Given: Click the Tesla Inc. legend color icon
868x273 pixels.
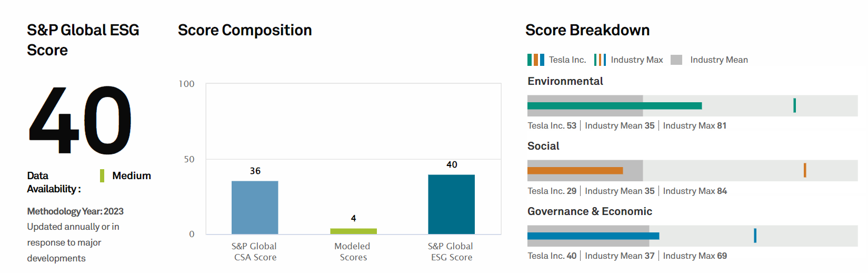Looking at the screenshot, I should click(535, 60).
